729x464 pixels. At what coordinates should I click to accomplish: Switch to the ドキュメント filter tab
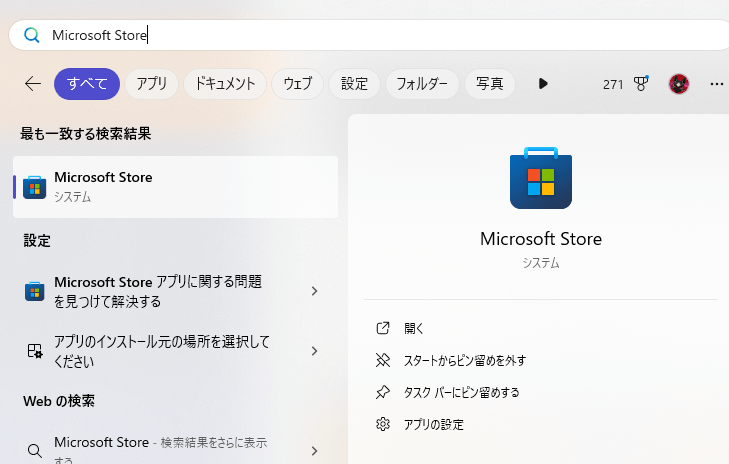tap(225, 84)
